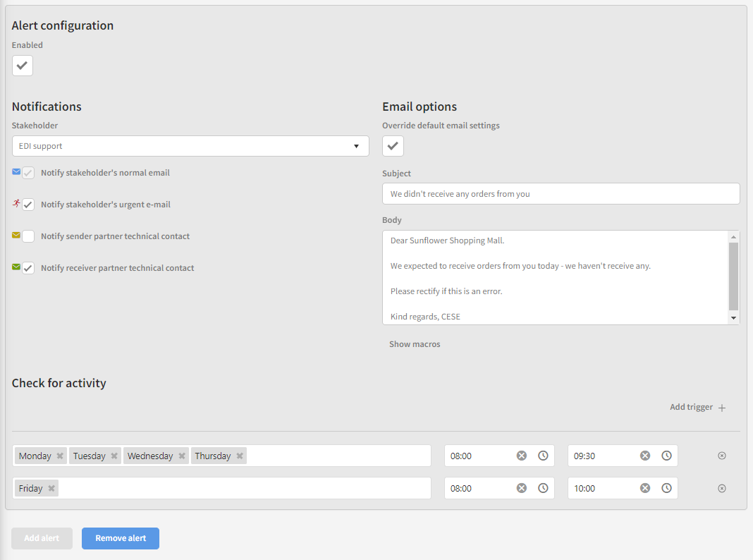
Task: Remove the Friday tag from second trigger
Action: [x=51, y=489]
